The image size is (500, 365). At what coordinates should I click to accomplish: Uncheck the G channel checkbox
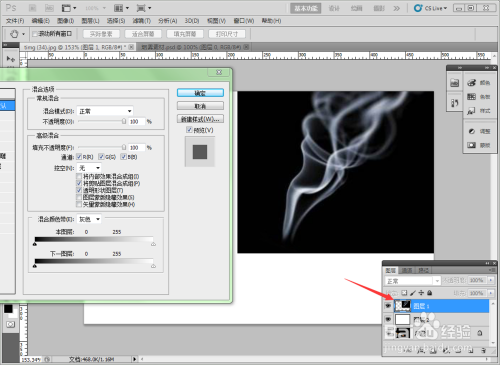point(101,157)
